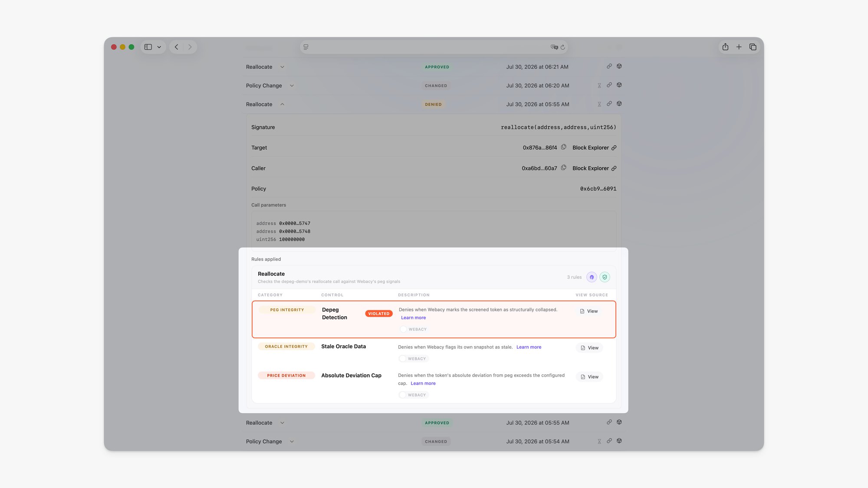The image size is (868, 488).
Task: Click the 3 rules count label
Action: pos(574,277)
